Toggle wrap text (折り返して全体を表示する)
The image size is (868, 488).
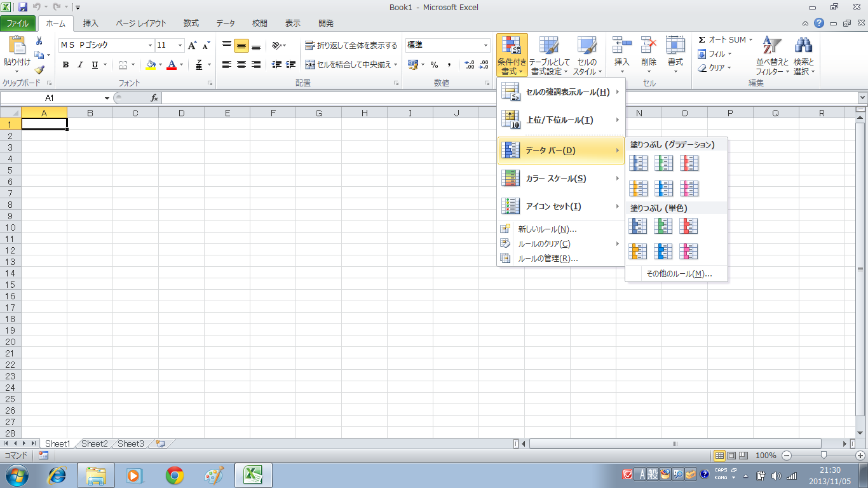[x=351, y=46]
